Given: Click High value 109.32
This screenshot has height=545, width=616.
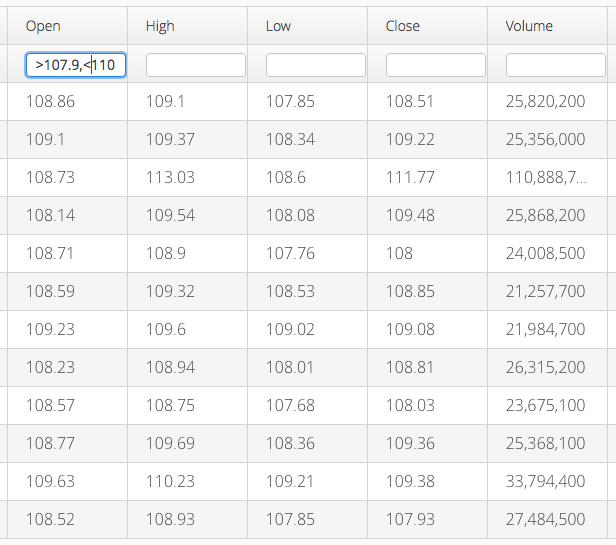Looking at the screenshot, I should [x=170, y=291].
